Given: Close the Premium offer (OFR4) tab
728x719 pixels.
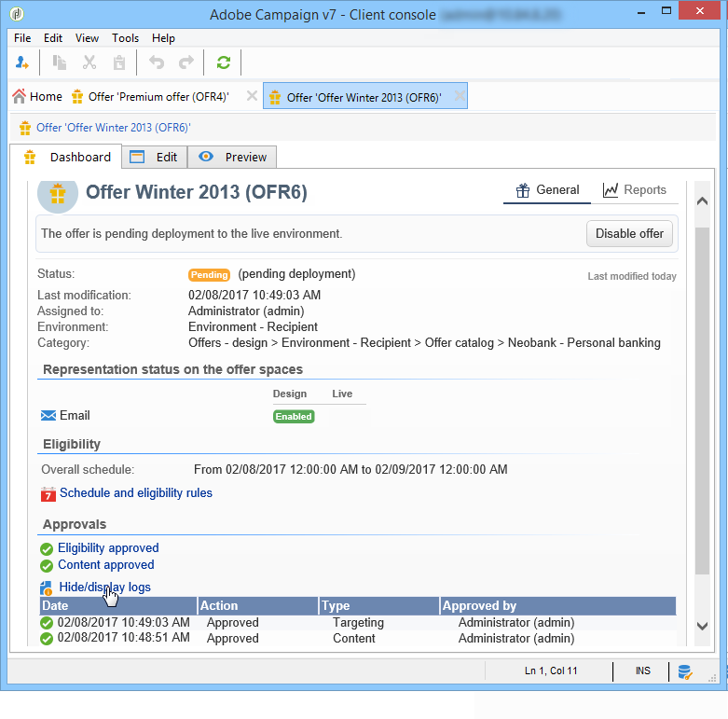Looking at the screenshot, I should click(x=252, y=96).
